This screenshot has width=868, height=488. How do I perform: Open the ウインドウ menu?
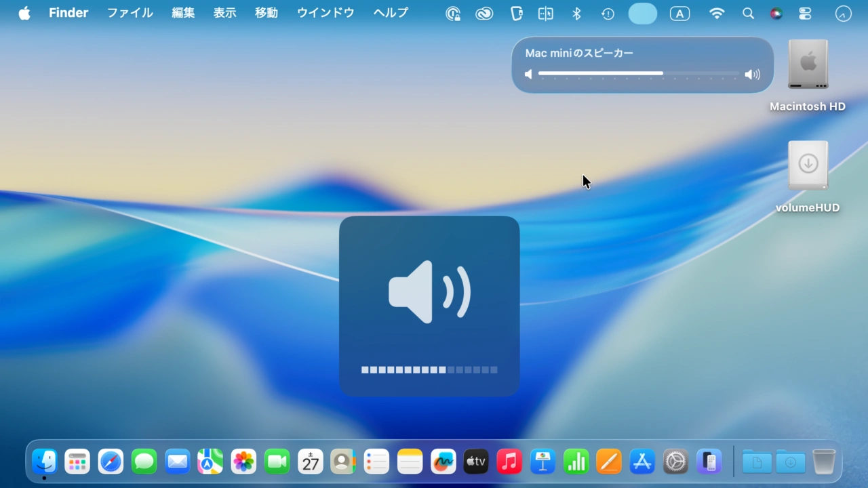(x=325, y=14)
